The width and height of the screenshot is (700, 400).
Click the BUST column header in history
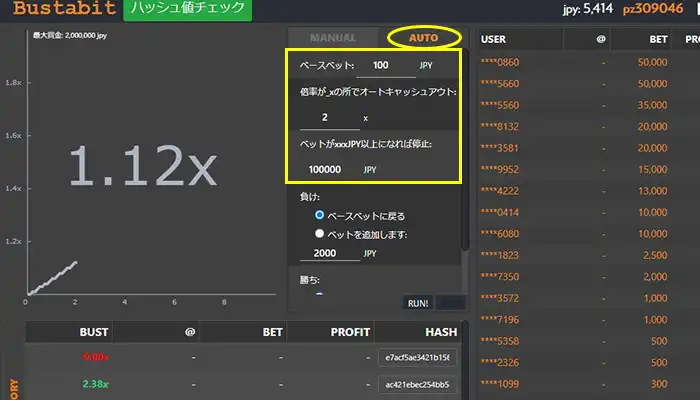94,332
